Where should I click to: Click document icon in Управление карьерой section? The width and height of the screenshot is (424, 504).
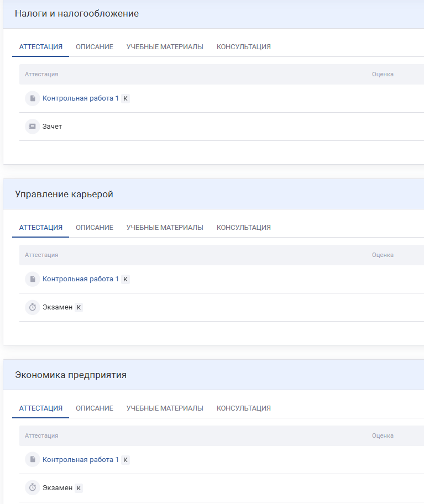pos(33,279)
